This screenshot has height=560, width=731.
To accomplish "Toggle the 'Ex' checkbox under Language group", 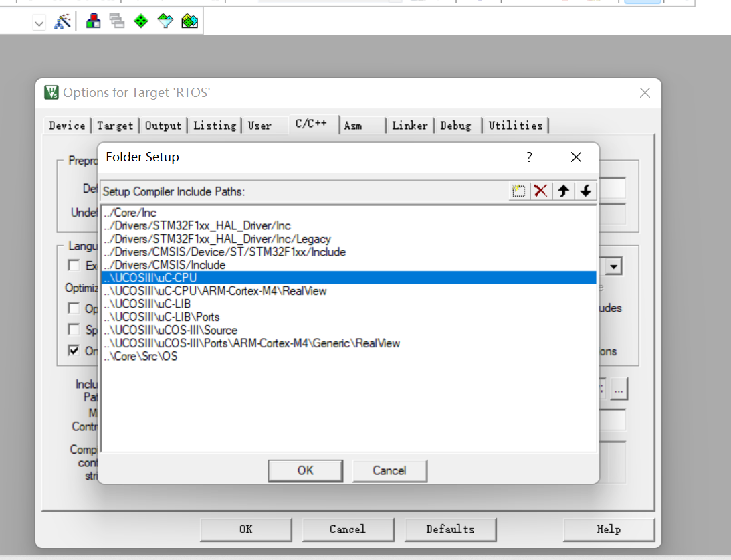I will coord(74,266).
